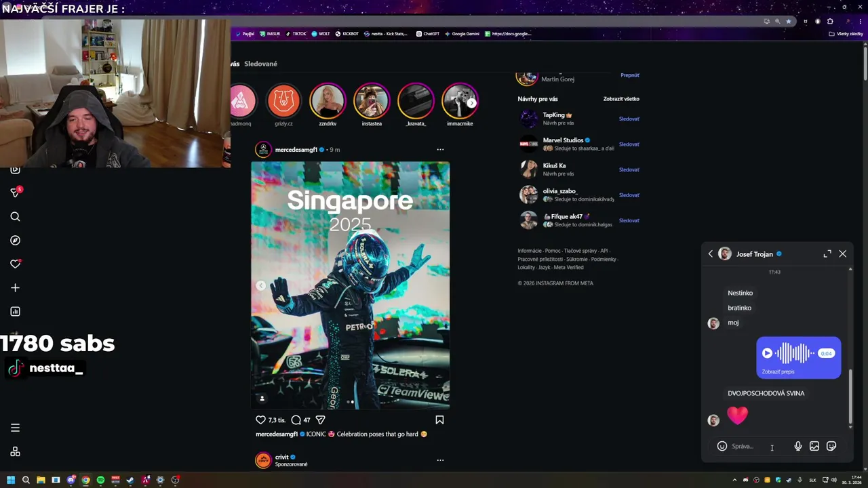Open sticker picker in chat composer
Screen dimensions: 868x488
coord(831,446)
